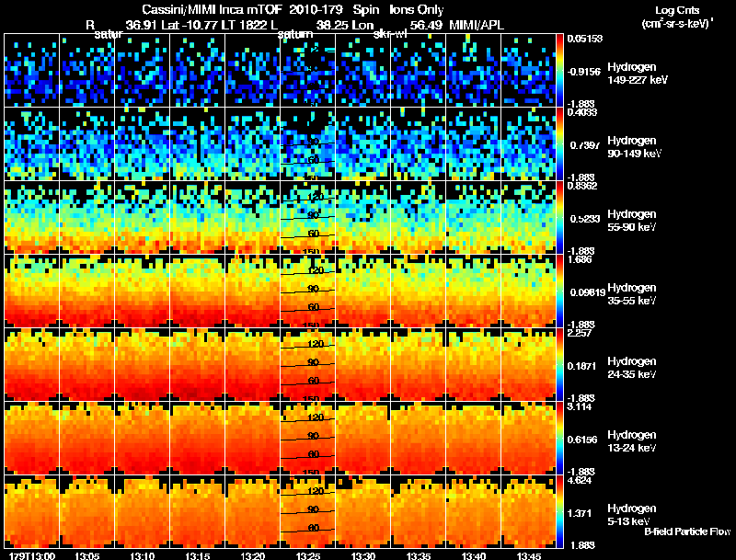Click the colorbar maximum value '3.114'
The width and height of the screenshot is (736, 560).
(x=580, y=406)
